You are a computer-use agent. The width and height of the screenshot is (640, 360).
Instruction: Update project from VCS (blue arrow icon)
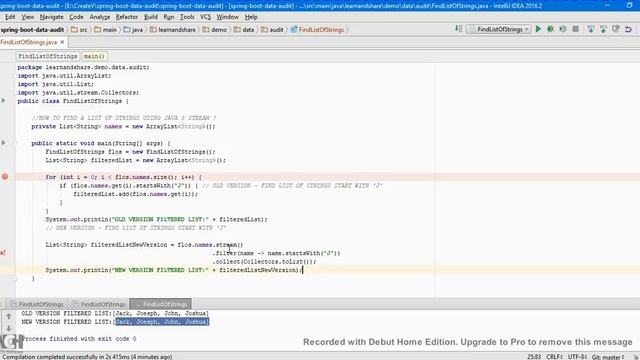[x=591, y=29]
